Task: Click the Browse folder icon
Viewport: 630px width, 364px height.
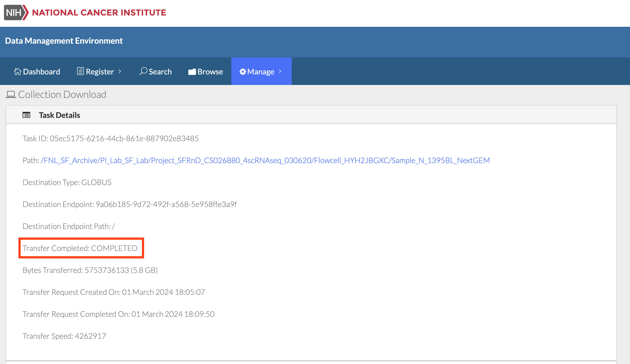Action: tap(192, 72)
